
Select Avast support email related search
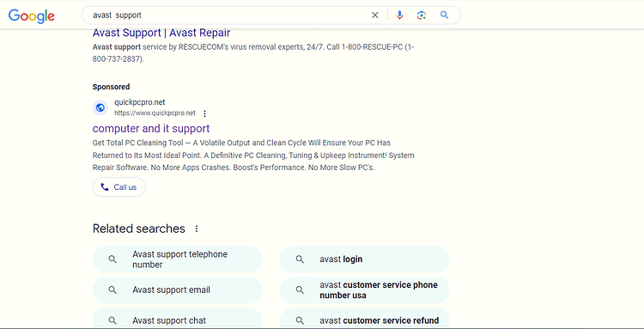[x=178, y=290]
